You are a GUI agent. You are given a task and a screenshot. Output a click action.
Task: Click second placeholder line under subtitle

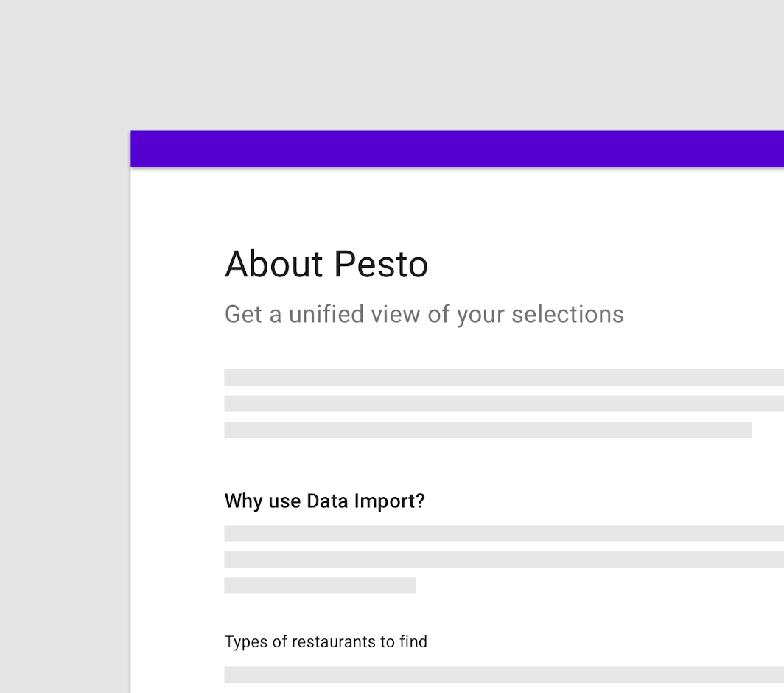pos(504,403)
